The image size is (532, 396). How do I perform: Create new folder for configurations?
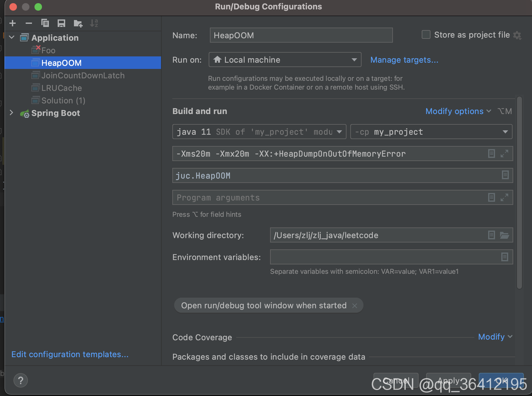coord(78,23)
